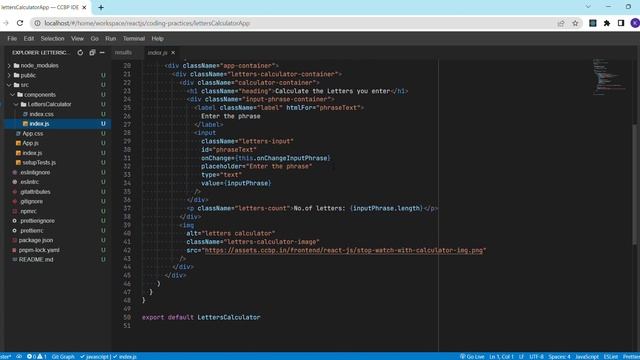
Task: Click the minus icon in Explorer header
Action: coord(102,53)
